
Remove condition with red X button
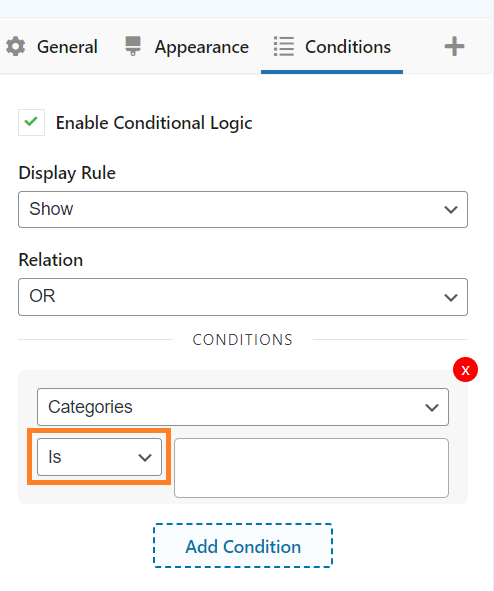click(465, 370)
